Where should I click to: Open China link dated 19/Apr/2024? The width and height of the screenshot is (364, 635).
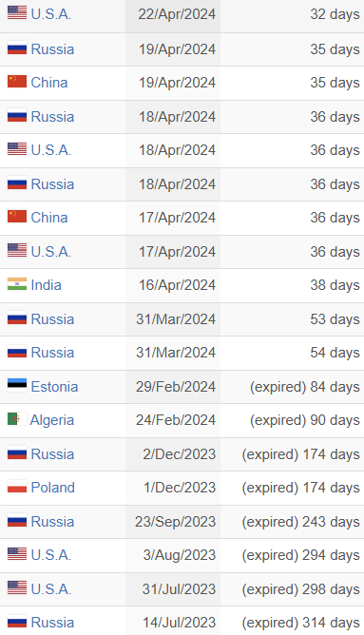49,83
